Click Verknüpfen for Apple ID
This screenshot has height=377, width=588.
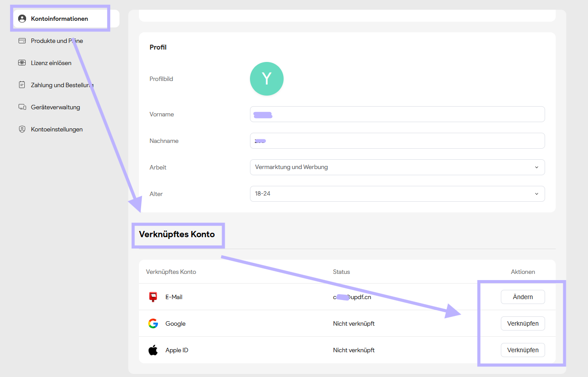point(523,350)
